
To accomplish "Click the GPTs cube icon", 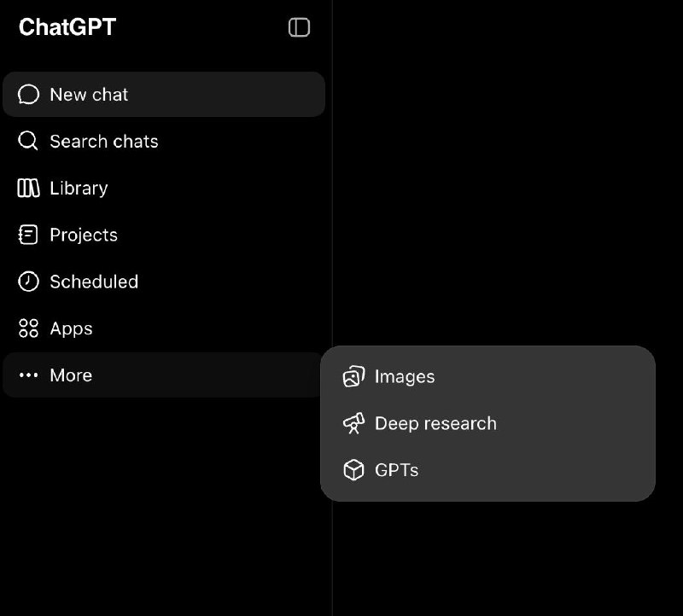I will (353, 470).
